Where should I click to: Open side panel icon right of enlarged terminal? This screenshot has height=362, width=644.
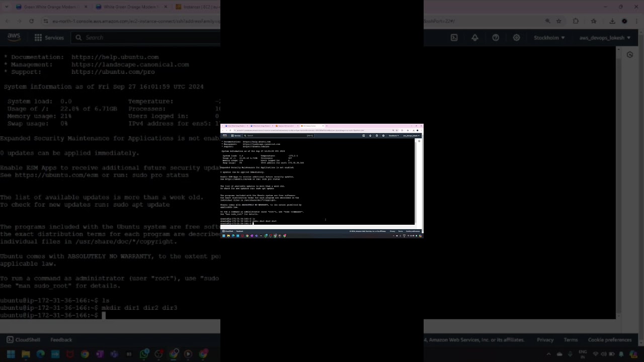pyautogui.click(x=630, y=55)
